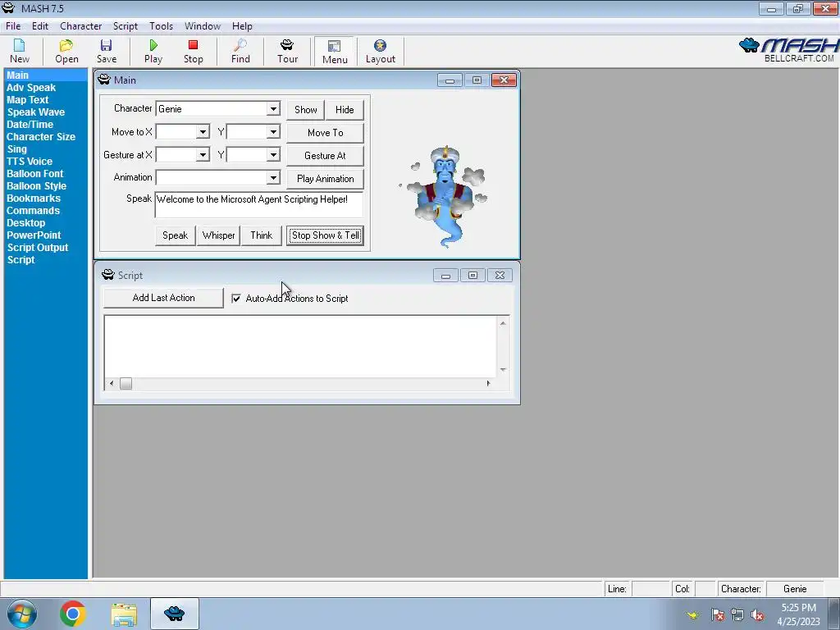Open the File menu
The height and width of the screenshot is (630, 840).
click(x=13, y=25)
